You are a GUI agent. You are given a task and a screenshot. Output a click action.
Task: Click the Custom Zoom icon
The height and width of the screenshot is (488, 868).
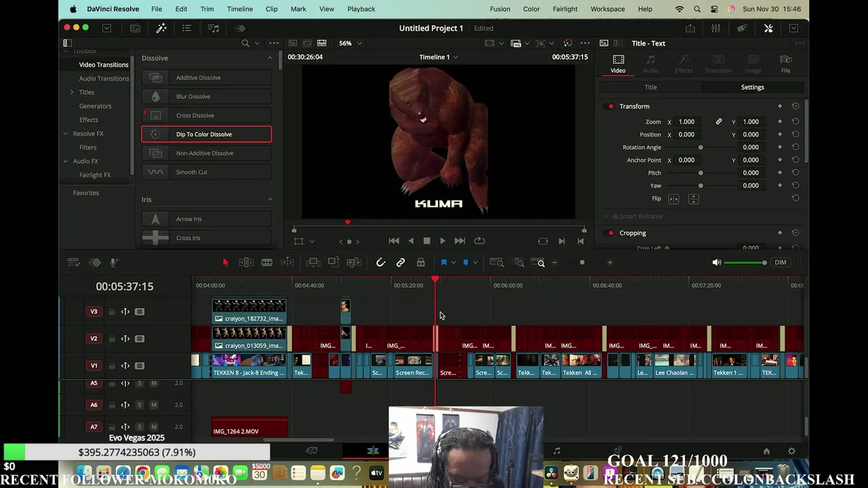(x=539, y=262)
